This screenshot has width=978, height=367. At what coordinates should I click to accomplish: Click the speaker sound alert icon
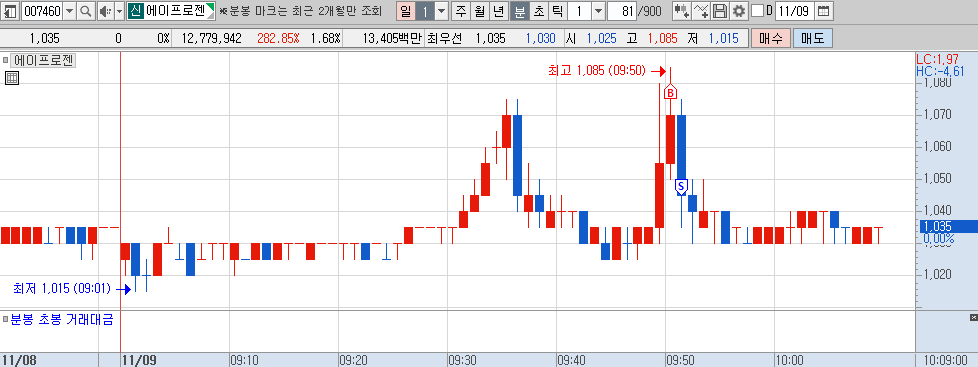pos(105,11)
